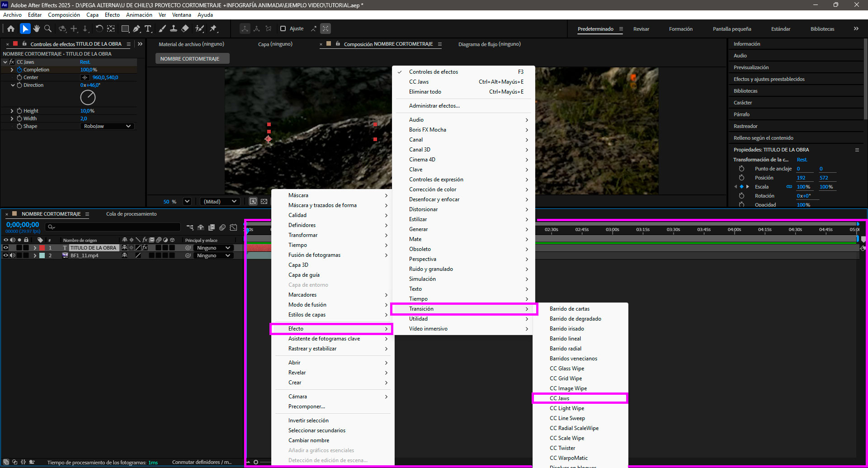Open Composición menu in menu bar
This screenshot has width=868, height=468.
[x=64, y=15]
